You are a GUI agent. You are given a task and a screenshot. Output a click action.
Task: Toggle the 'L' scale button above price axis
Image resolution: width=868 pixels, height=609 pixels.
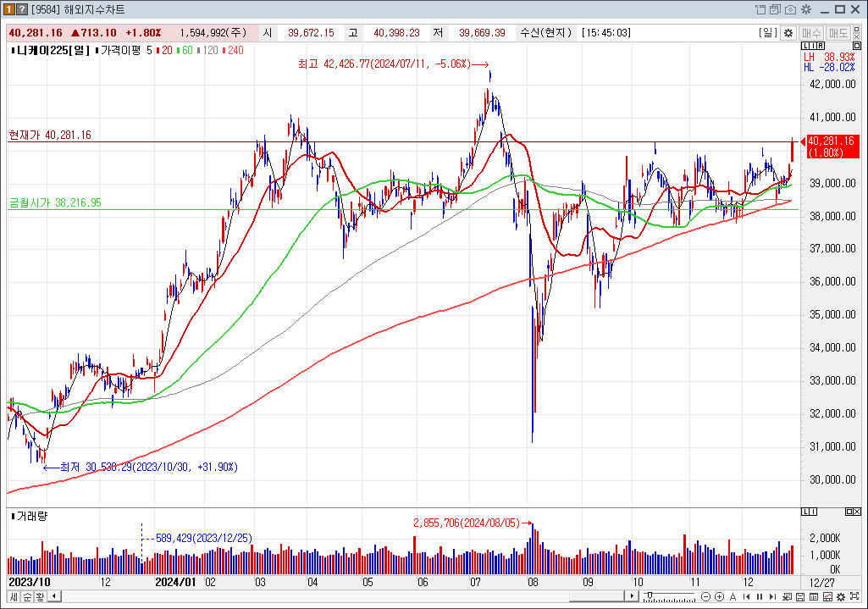(x=804, y=45)
